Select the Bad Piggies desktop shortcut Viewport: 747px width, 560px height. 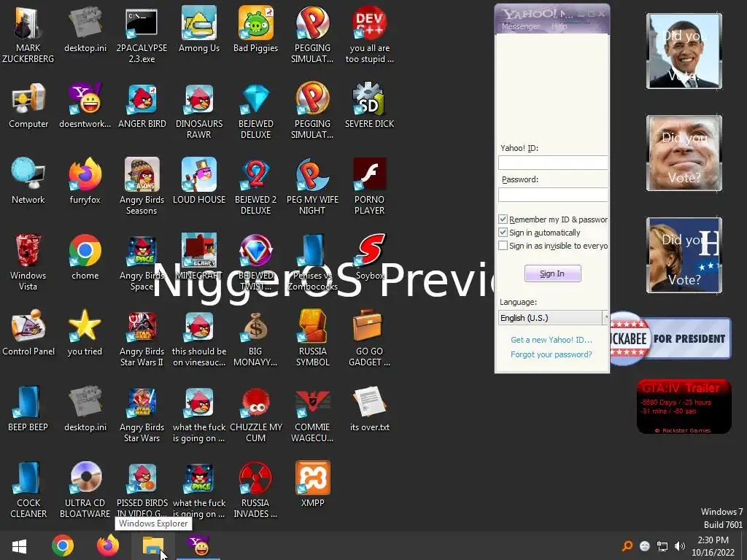tap(256, 29)
